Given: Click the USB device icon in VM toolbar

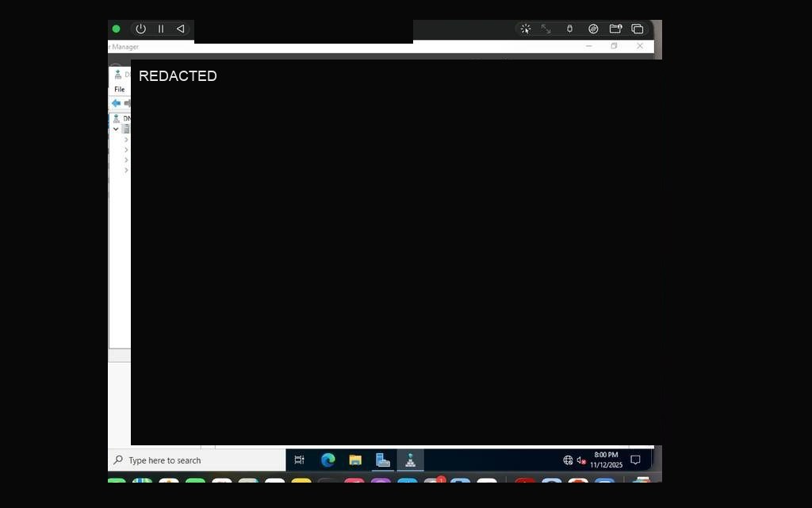Looking at the screenshot, I should [569, 29].
